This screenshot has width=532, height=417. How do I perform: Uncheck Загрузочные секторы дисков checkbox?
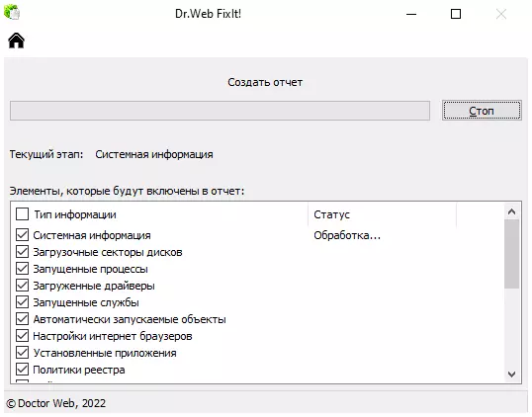23,252
